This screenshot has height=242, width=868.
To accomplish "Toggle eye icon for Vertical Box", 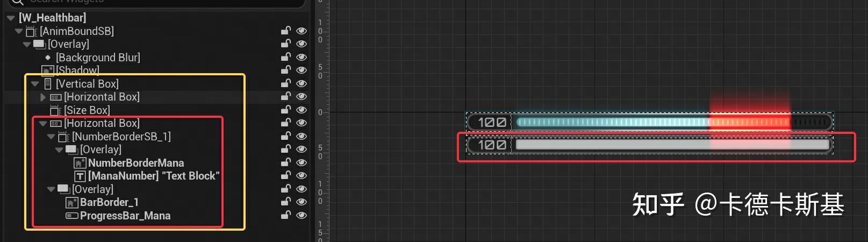I will (x=302, y=83).
